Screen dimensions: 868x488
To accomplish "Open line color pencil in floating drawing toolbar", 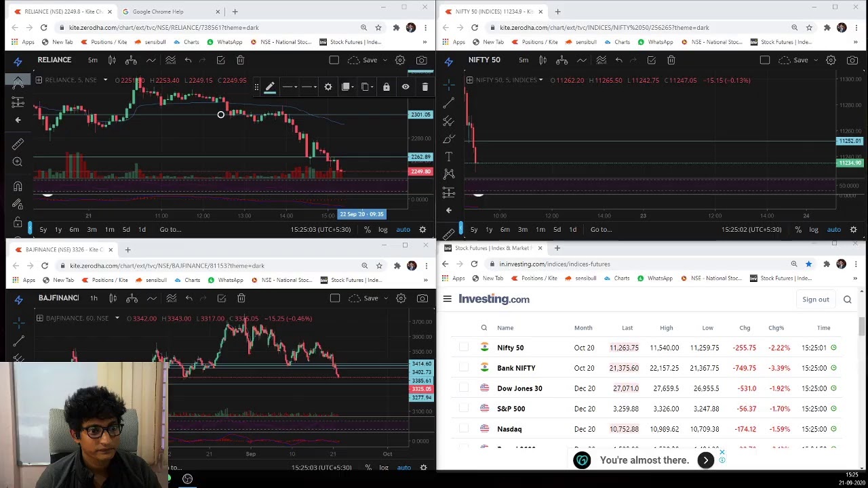I will point(270,87).
